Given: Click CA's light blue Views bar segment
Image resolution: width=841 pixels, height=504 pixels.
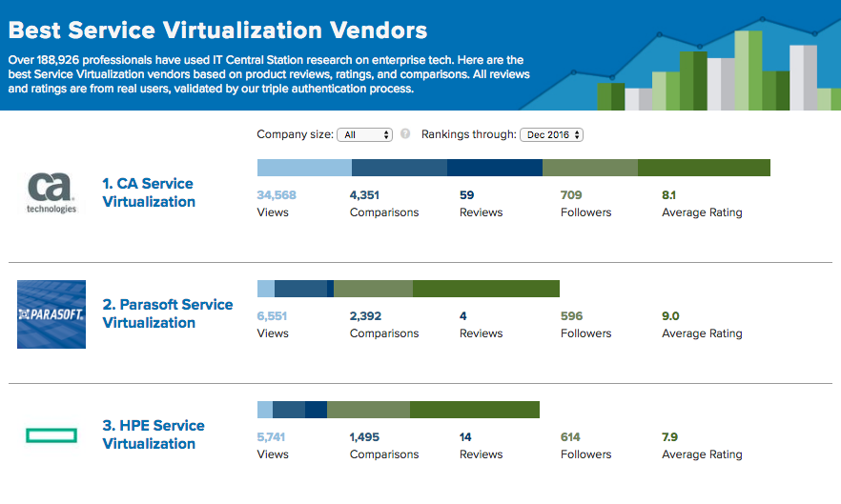Looking at the screenshot, I should point(304,168).
